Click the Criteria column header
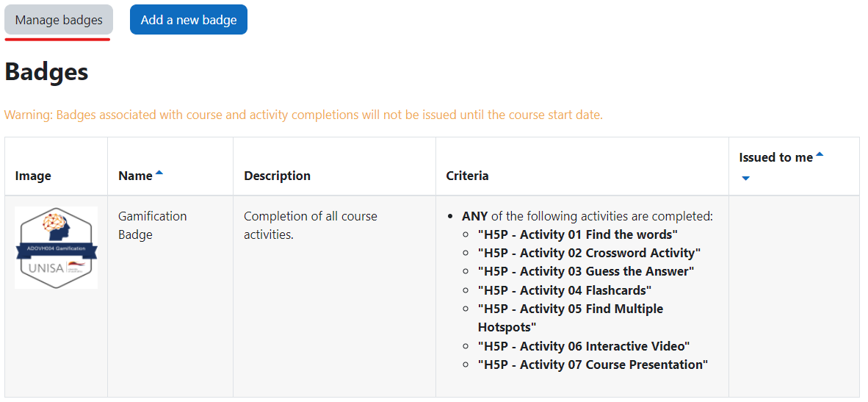 [467, 176]
